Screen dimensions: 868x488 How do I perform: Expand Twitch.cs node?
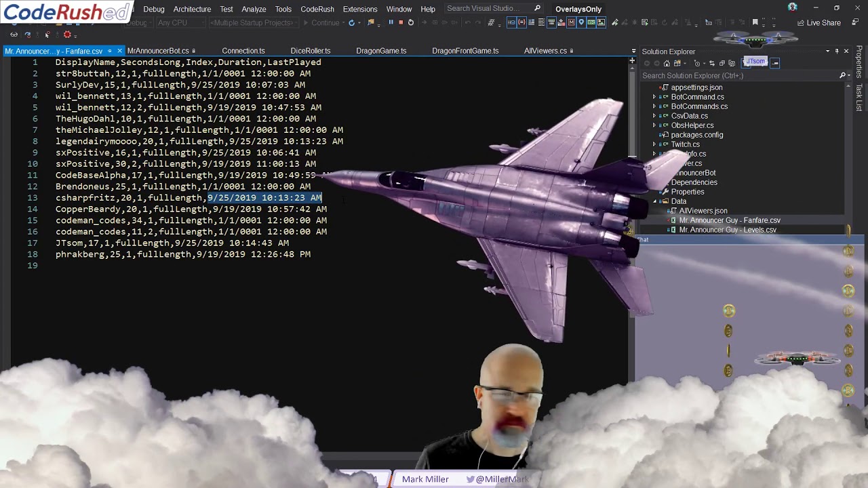click(x=654, y=144)
